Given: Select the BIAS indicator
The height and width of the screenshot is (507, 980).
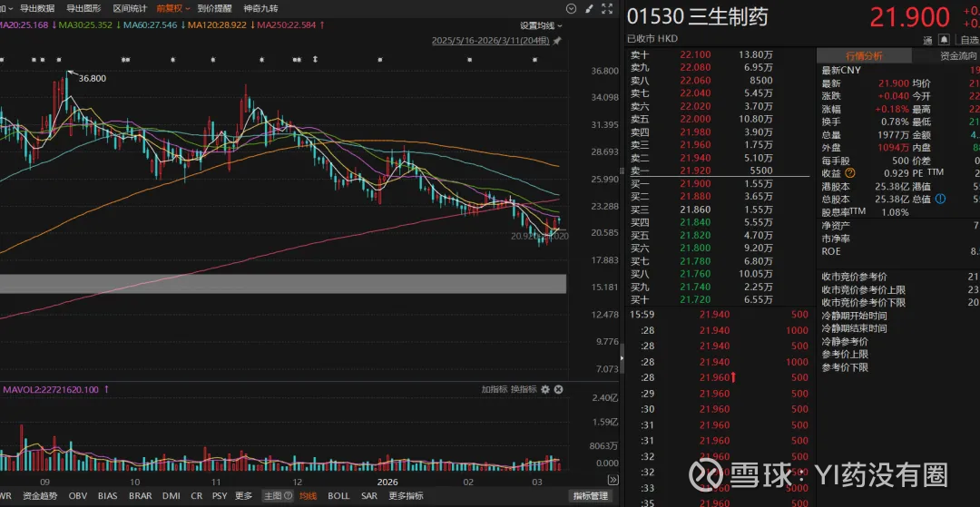Looking at the screenshot, I should click(108, 496).
